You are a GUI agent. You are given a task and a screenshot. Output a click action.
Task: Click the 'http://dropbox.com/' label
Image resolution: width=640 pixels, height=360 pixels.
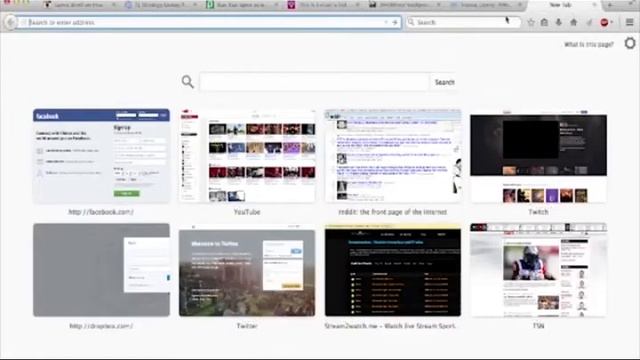[x=101, y=326]
